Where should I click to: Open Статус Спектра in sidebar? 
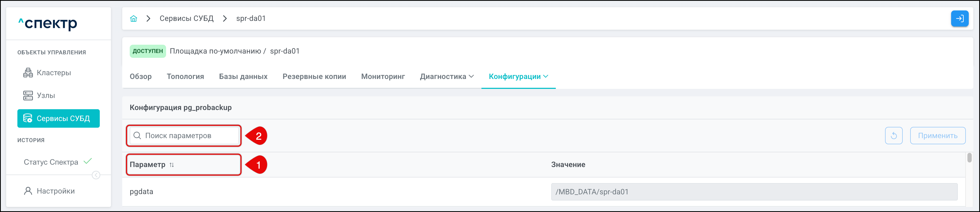(51, 162)
